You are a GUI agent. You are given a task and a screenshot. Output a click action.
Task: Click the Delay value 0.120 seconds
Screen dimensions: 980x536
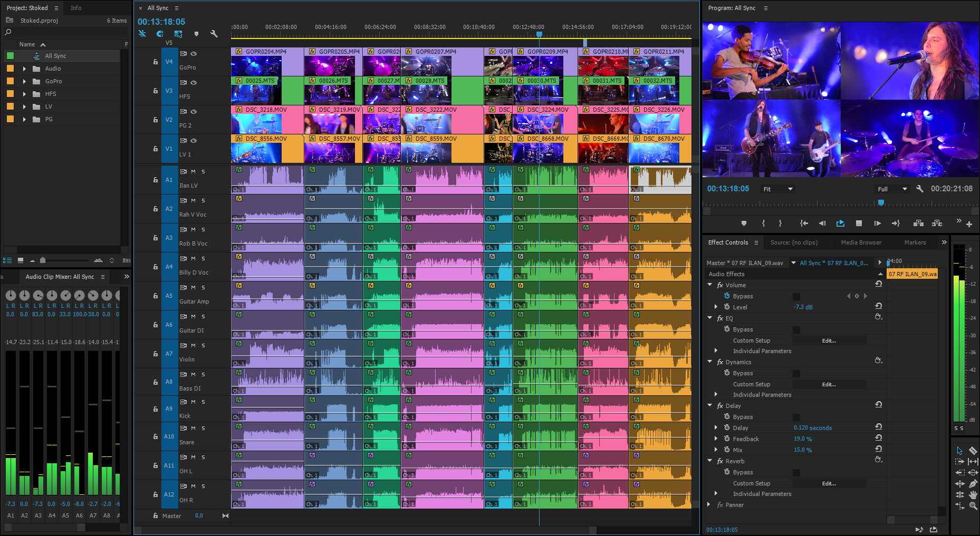pyautogui.click(x=812, y=428)
